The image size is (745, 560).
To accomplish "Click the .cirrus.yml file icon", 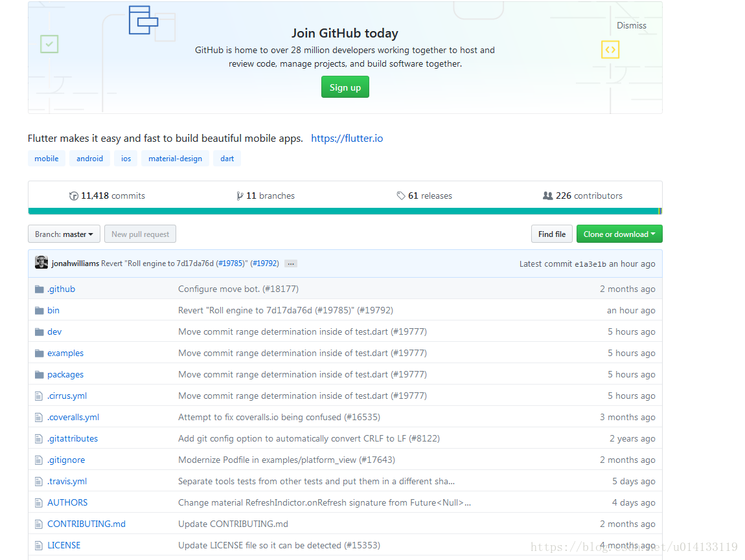I will 38,396.
